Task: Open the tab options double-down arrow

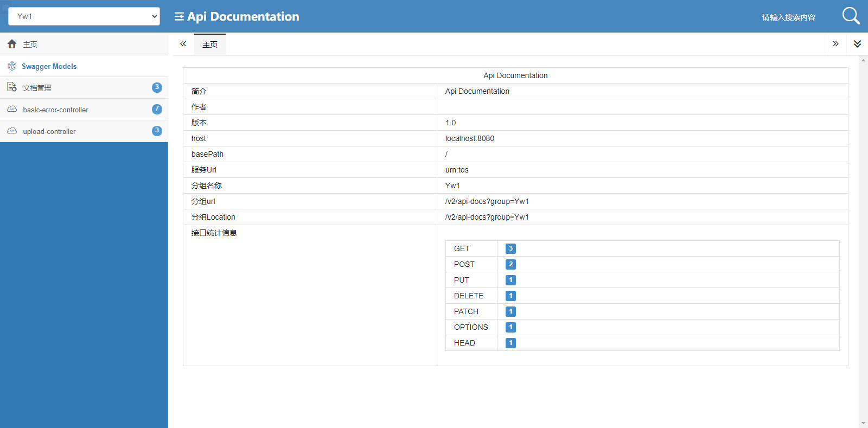Action: coord(857,44)
